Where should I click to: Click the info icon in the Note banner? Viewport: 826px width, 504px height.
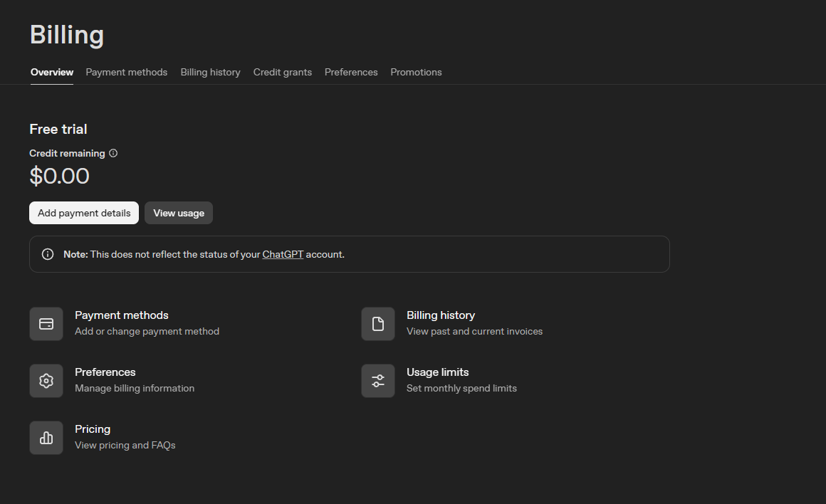(x=48, y=254)
